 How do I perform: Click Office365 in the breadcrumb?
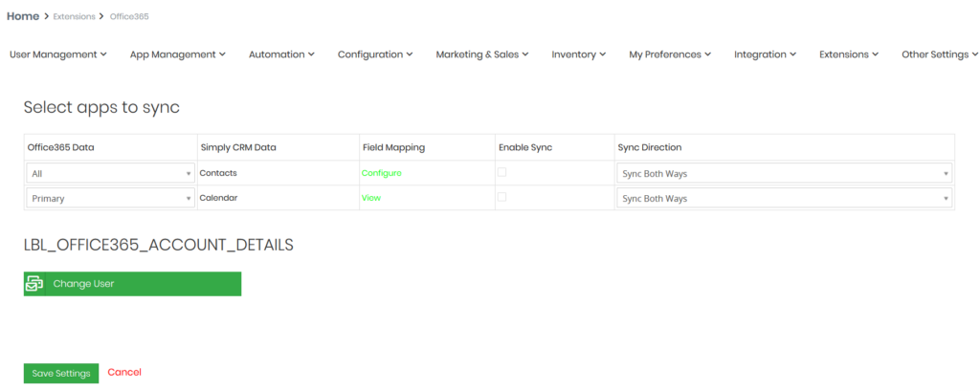click(x=129, y=17)
